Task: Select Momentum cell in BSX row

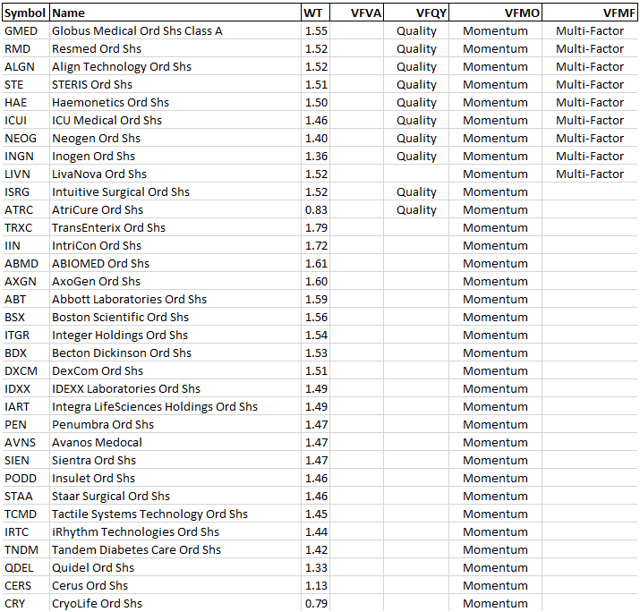Action: [x=495, y=318]
